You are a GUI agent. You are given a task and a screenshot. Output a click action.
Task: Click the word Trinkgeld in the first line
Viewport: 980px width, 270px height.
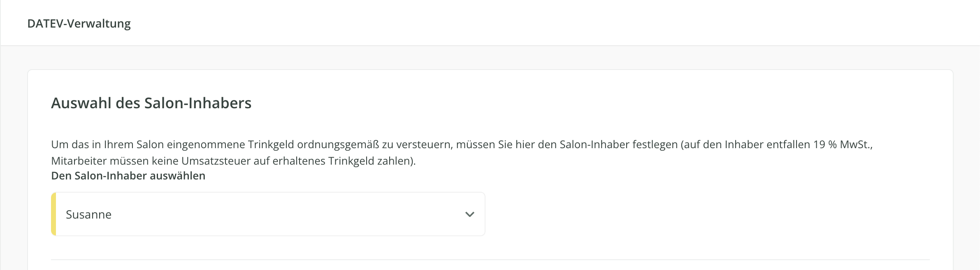[x=271, y=144]
